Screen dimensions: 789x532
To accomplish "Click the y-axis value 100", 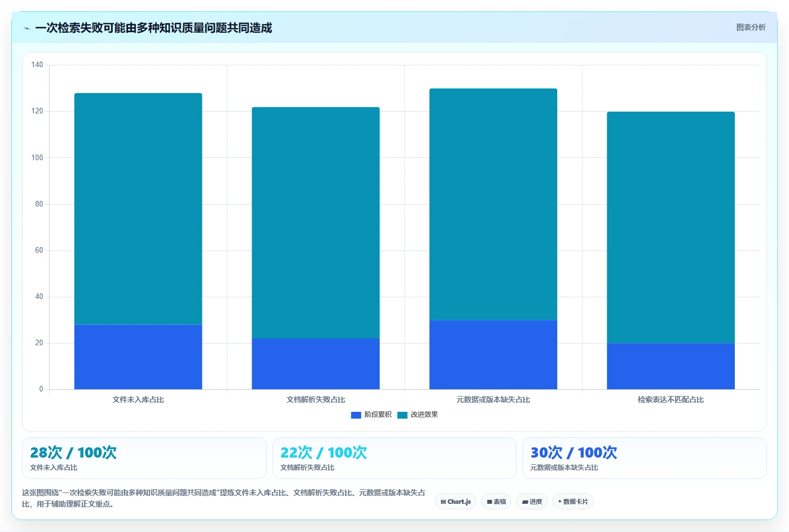I will click(37, 157).
